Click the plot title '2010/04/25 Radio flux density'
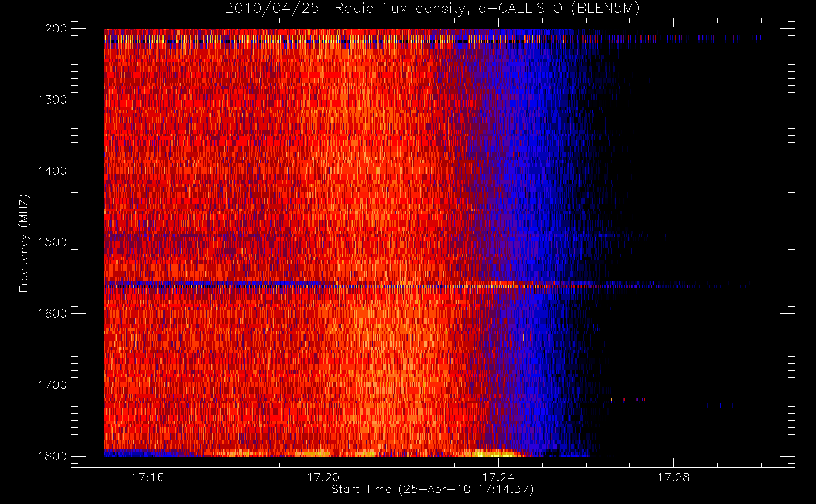 pyautogui.click(x=433, y=9)
